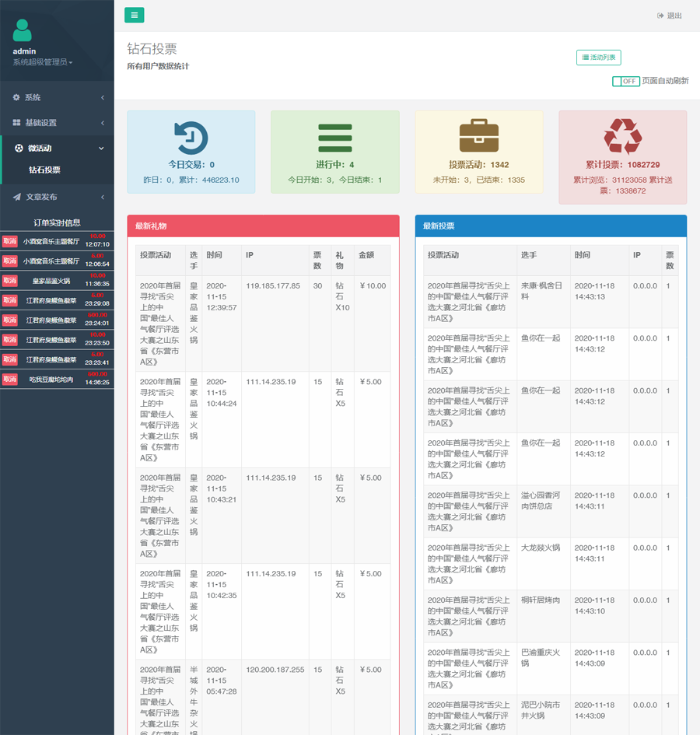Click the history clock icon for 今日交易

(191, 138)
